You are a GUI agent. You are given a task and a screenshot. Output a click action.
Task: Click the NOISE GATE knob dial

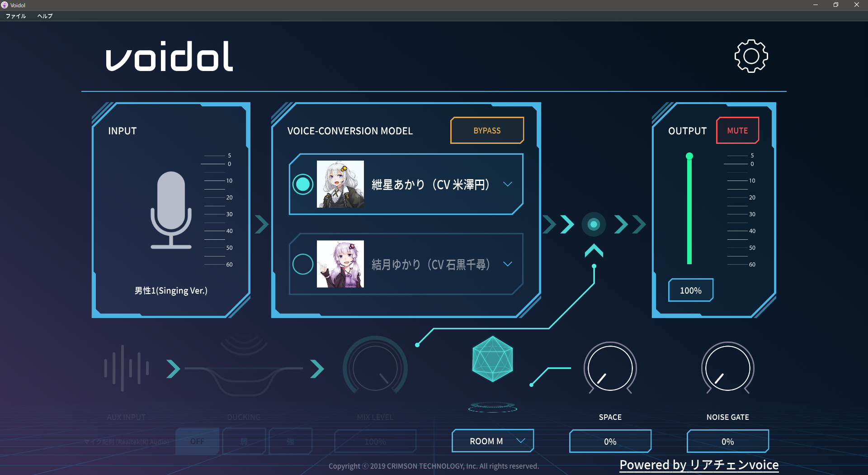[x=727, y=368]
